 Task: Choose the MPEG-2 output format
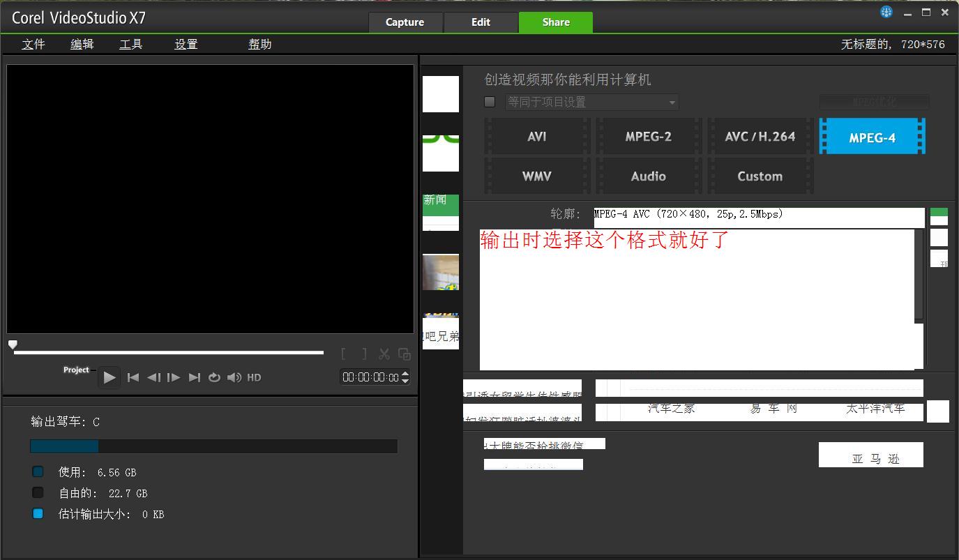tap(649, 137)
